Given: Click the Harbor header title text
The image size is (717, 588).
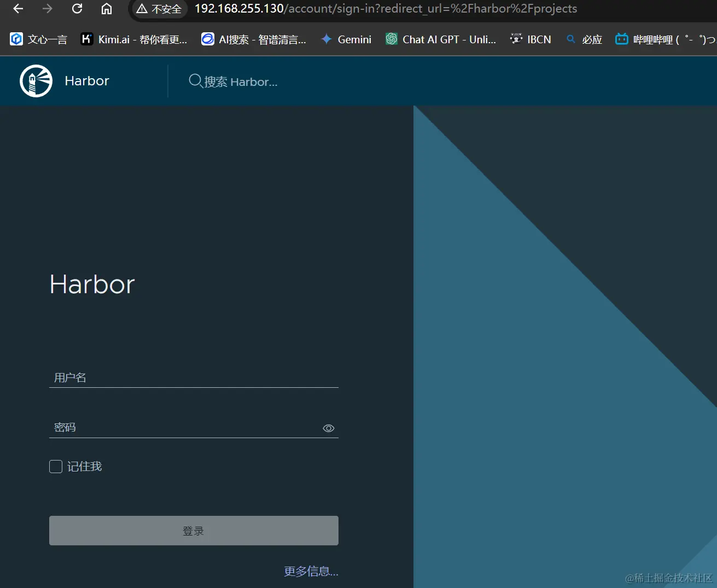Looking at the screenshot, I should [x=87, y=81].
